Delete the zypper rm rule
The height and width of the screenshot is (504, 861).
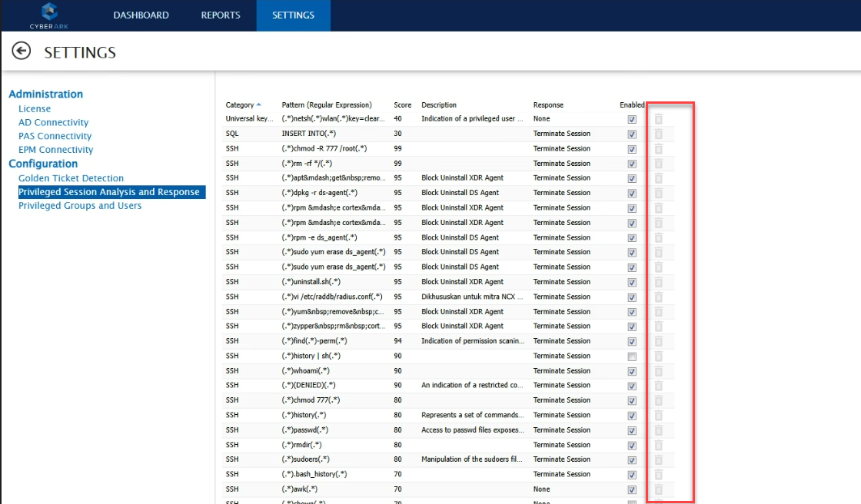coord(658,326)
